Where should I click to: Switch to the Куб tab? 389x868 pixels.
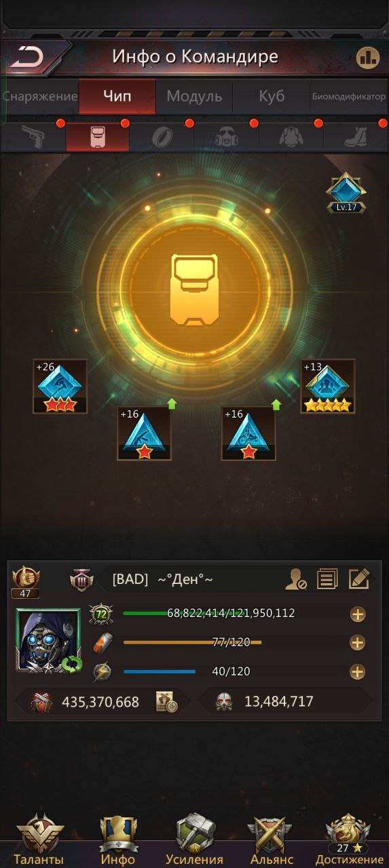pyautogui.click(x=272, y=96)
